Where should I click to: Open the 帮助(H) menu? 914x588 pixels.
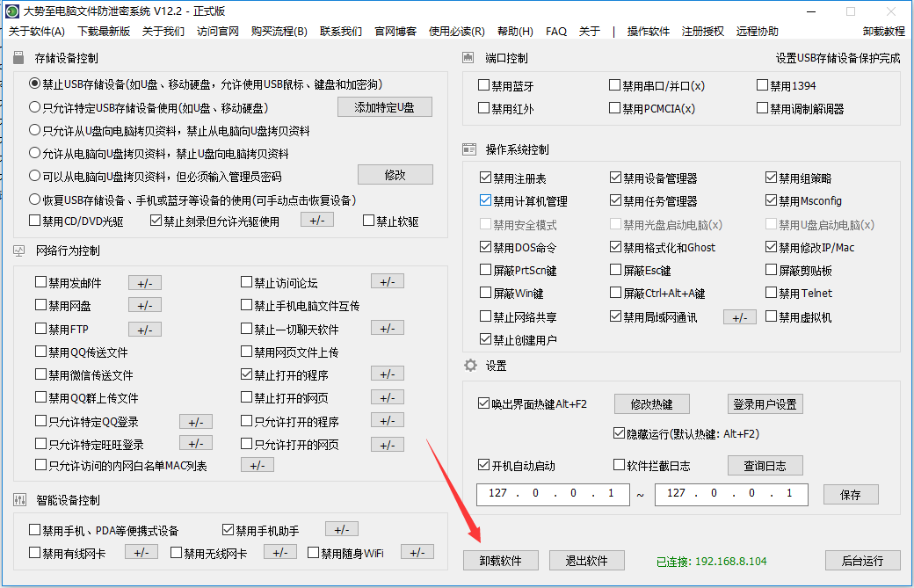(x=515, y=32)
